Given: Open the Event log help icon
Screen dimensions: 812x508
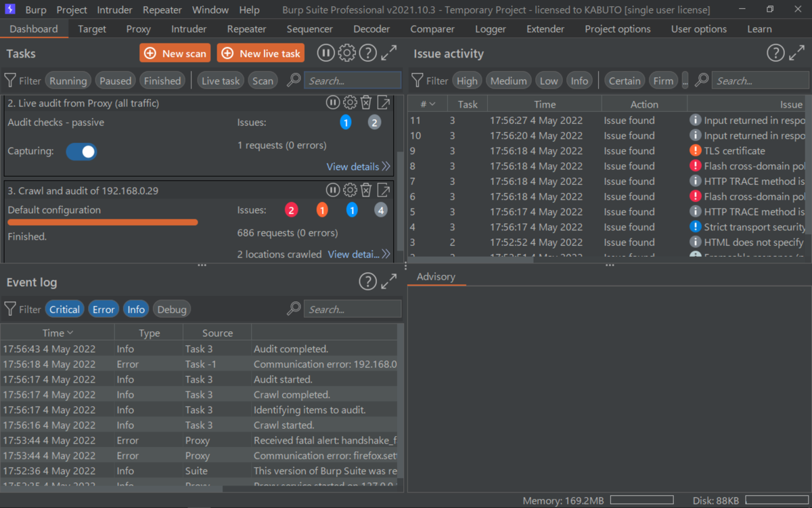Looking at the screenshot, I should click(367, 282).
